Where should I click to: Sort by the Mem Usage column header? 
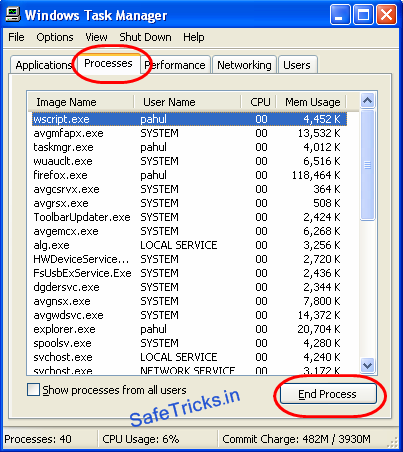point(311,102)
